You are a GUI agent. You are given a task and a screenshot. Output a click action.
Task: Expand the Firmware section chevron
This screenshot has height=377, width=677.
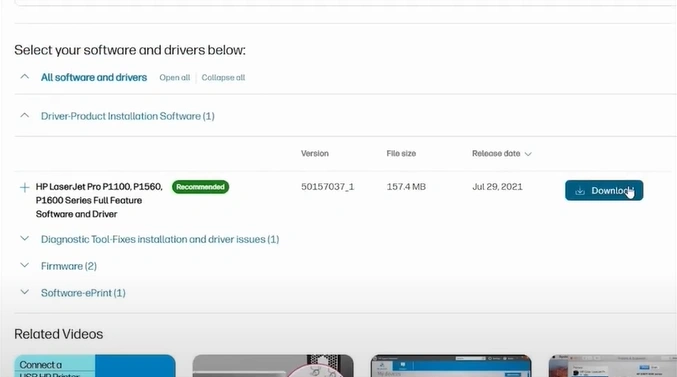pyautogui.click(x=25, y=265)
